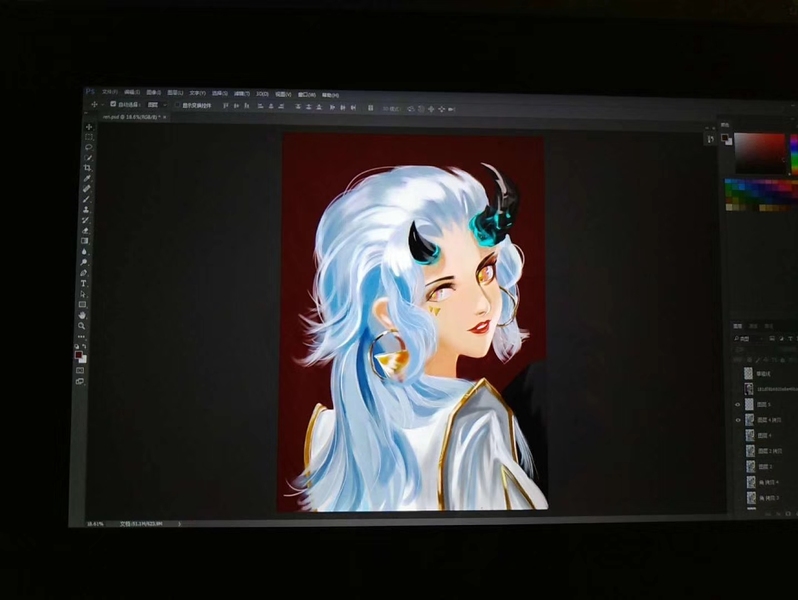798x600 pixels.
Task: Hide the 图层 4 拷贝 layer eye icon
Action: (x=738, y=420)
